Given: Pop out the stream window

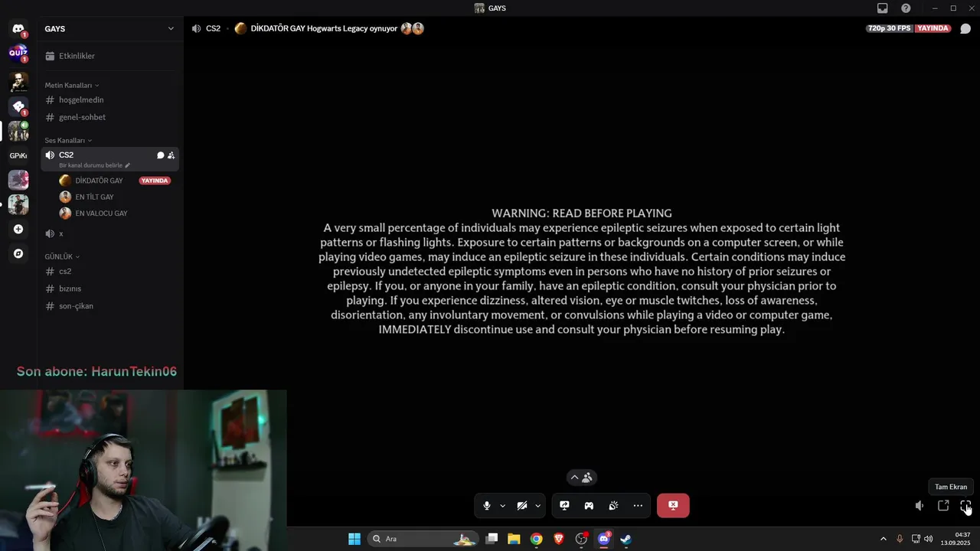Looking at the screenshot, I should (x=943, y=506).
